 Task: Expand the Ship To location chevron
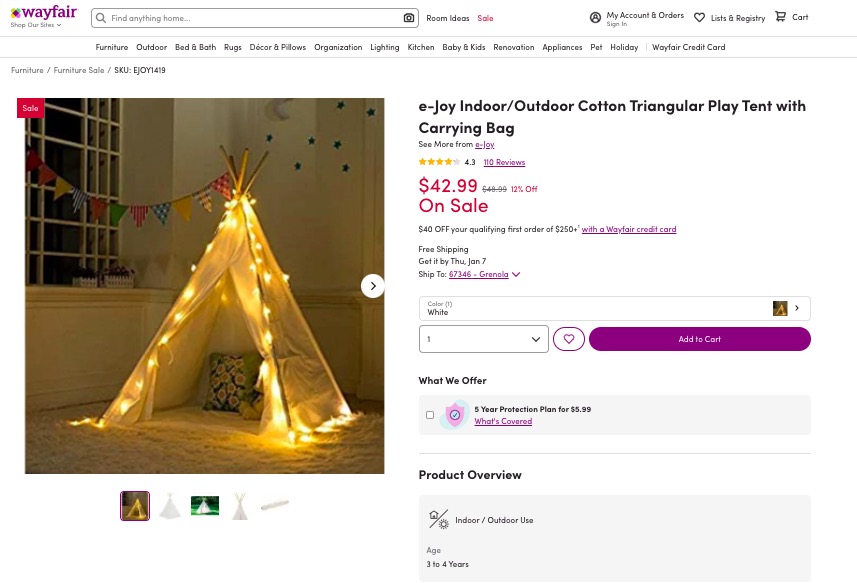tap(516, 274)
